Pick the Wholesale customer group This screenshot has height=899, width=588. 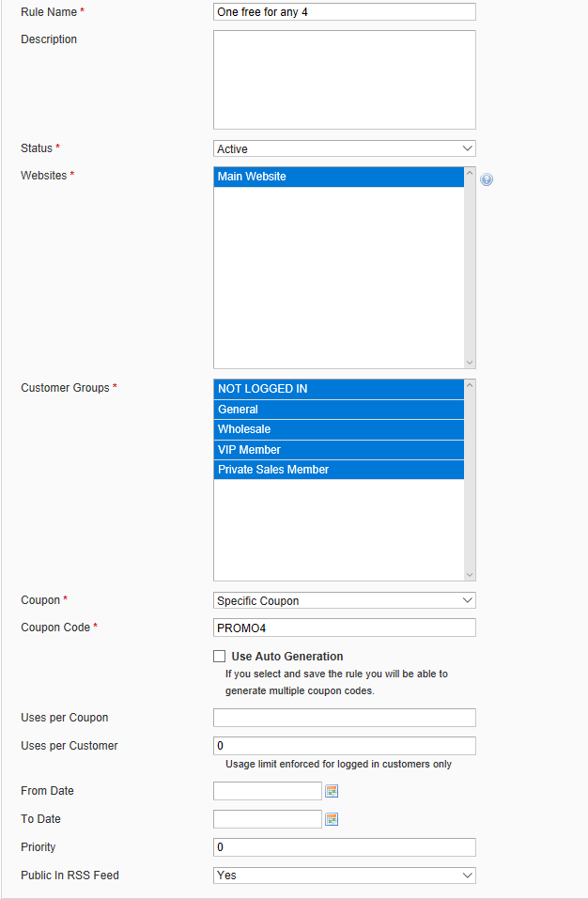(x=338, y=429)
